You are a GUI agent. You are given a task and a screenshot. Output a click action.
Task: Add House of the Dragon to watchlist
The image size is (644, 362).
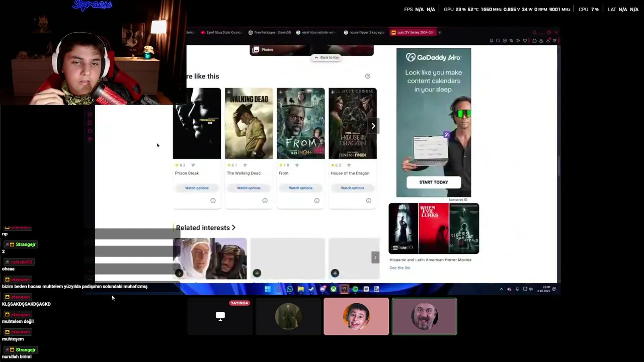click(333, 93)
